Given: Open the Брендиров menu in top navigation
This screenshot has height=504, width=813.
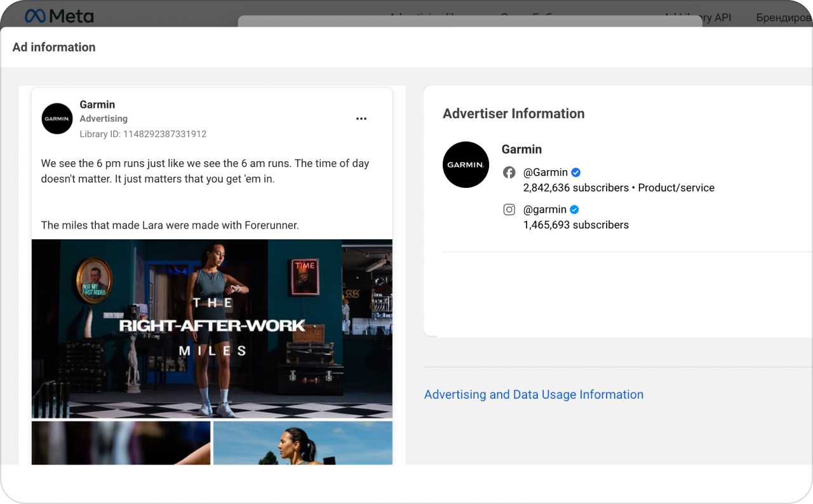Looking at the screenshot, I should [x=783, y=17].
